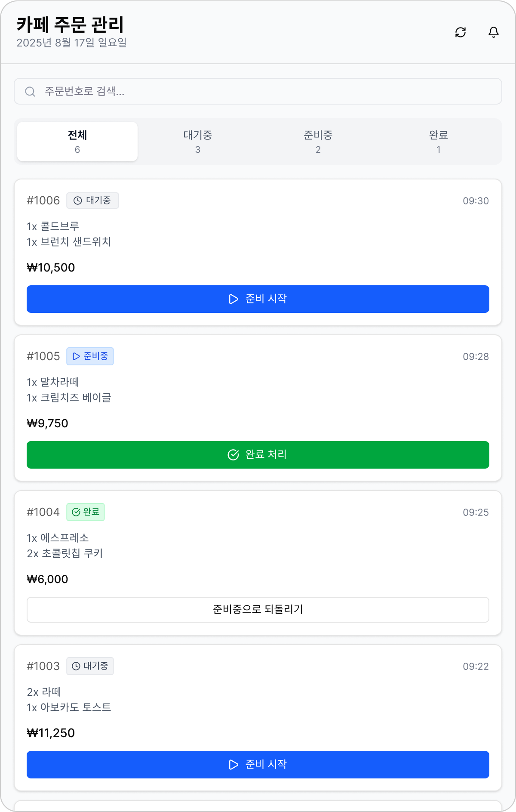The width and height of the screenshot is (516, 812).
Task: Switch to the 대기중 tab
Action: point(198,142)
